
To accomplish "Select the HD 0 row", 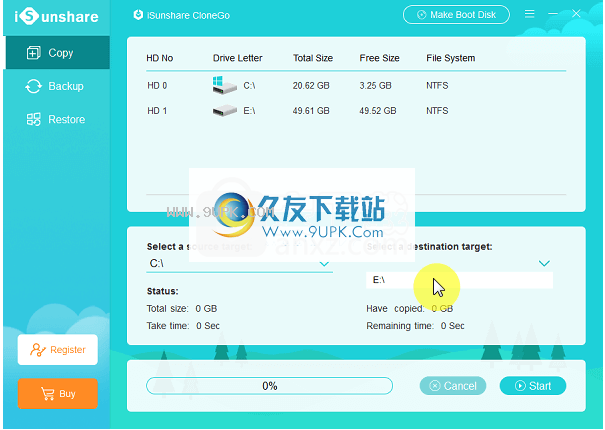I will click(x=356, y=85).
